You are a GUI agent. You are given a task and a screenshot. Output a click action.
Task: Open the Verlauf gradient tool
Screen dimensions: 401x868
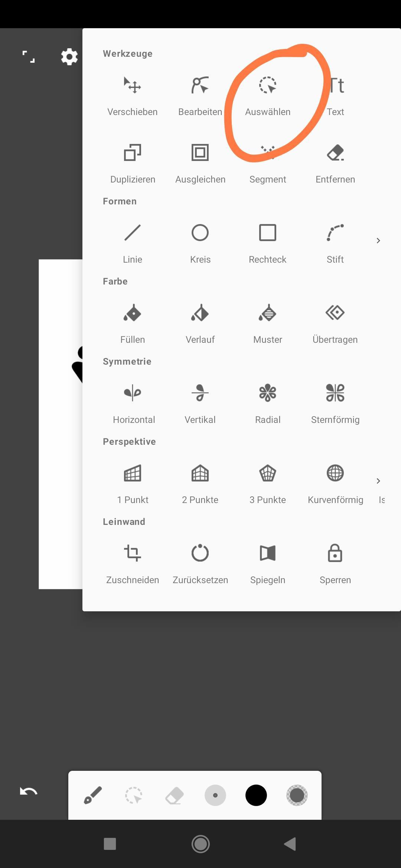pyautogui.click(x=200, y=324)
